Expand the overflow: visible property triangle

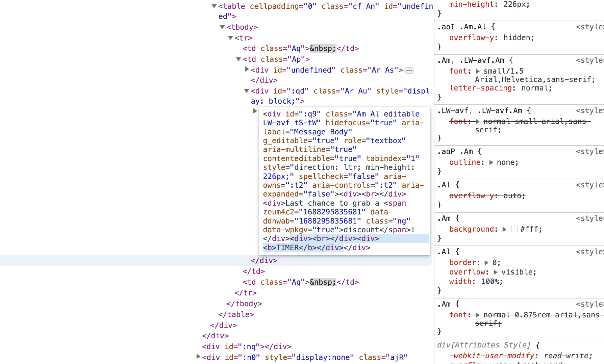click(x=496, y=272)
